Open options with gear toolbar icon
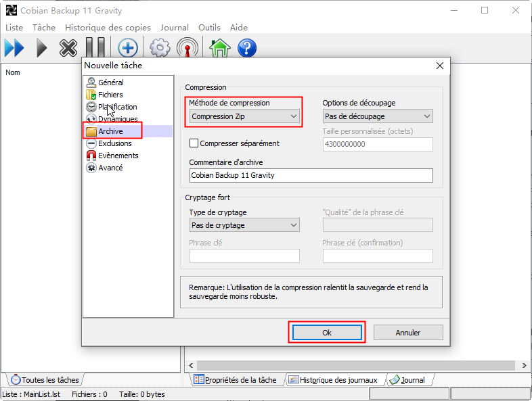This screenshot has height=401, width=532. (160, 48)
